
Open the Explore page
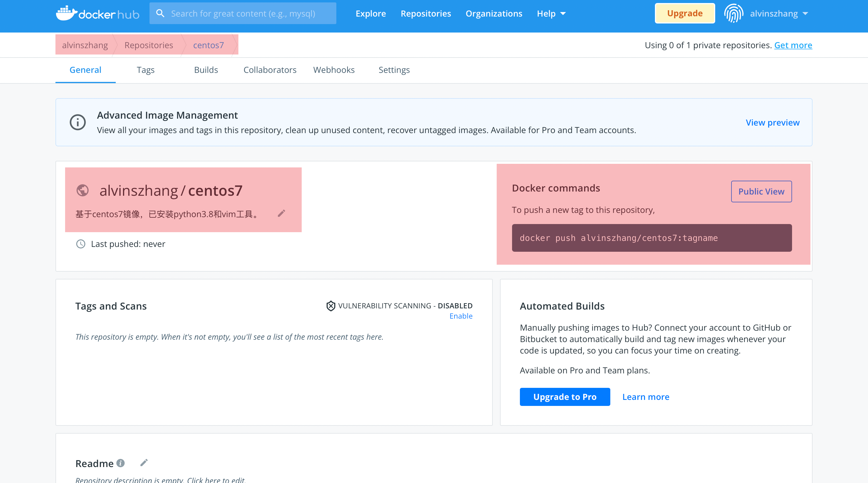tap(371, 14)
